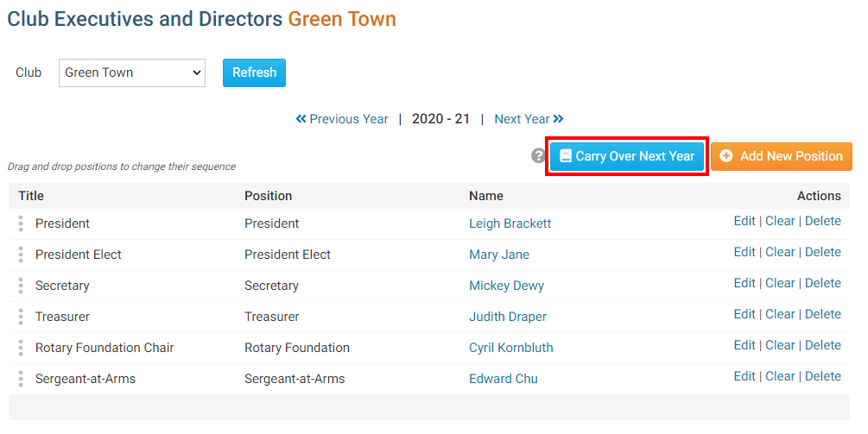Image resolution: width=868 pixels, height=434 pixels.
Task: Click Add New Position button
Action: (781, 156)
